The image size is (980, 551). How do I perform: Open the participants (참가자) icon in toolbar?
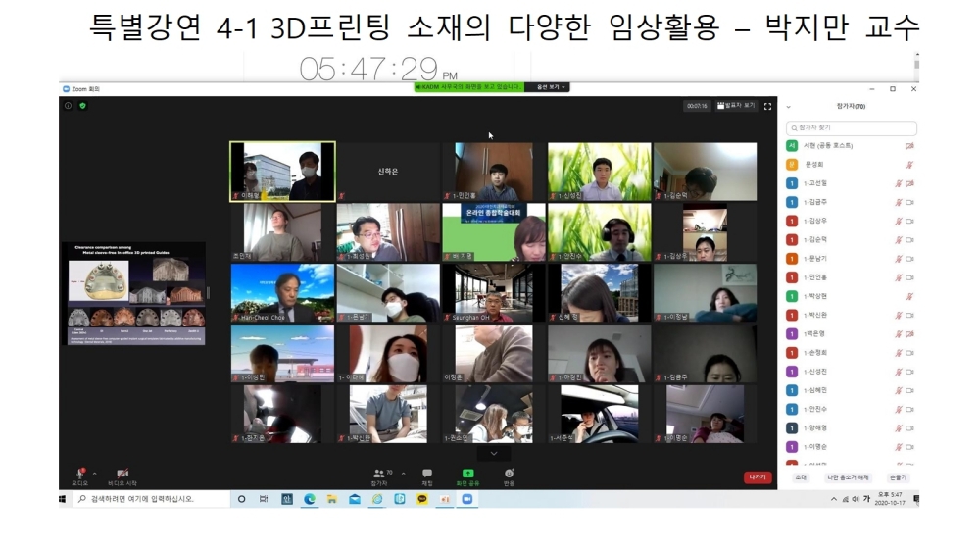pyautogui.click(x=379, y=474)
